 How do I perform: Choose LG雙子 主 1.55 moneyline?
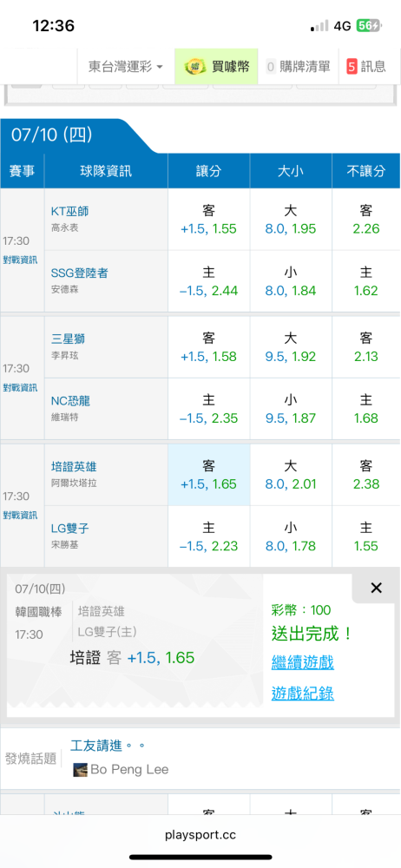(x=366, y=536)
